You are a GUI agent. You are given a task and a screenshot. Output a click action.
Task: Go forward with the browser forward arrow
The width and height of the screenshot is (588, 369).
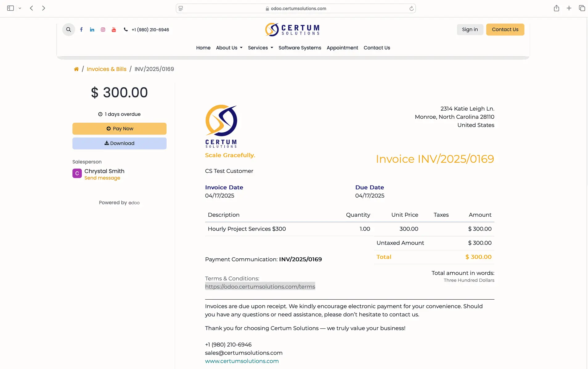43,8
